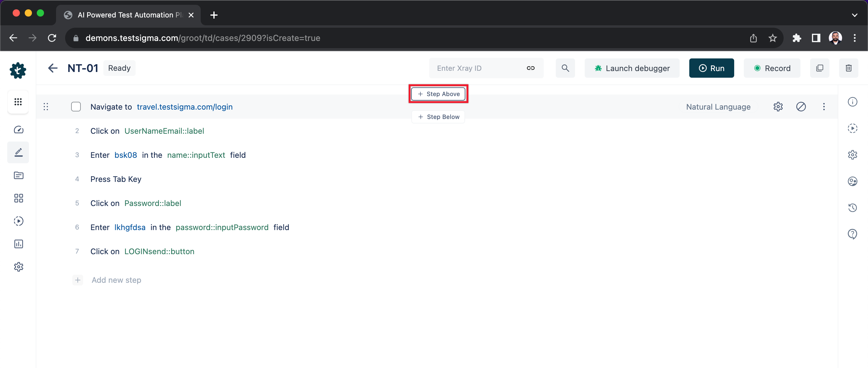This screenshot has width=868, height=368.
Task: Expand the Natural Language dropdown on step 1
Action: tap(719, 106)
